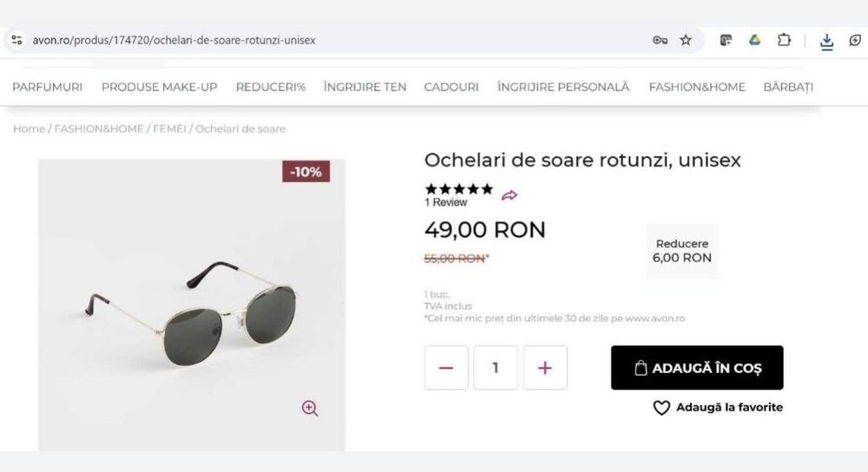Click the bookmark star icon
This screenshot has width=868, height=472.
[686, 40]
